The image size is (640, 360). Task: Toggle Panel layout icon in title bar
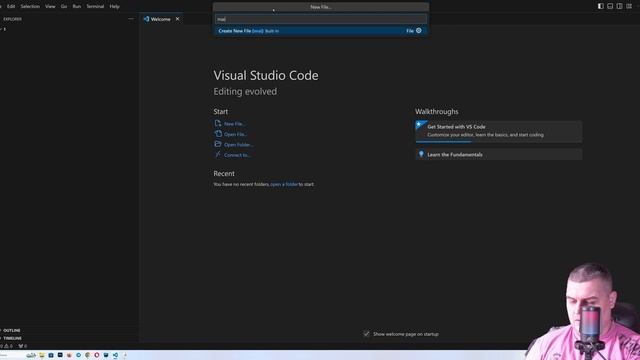[610, 6]
